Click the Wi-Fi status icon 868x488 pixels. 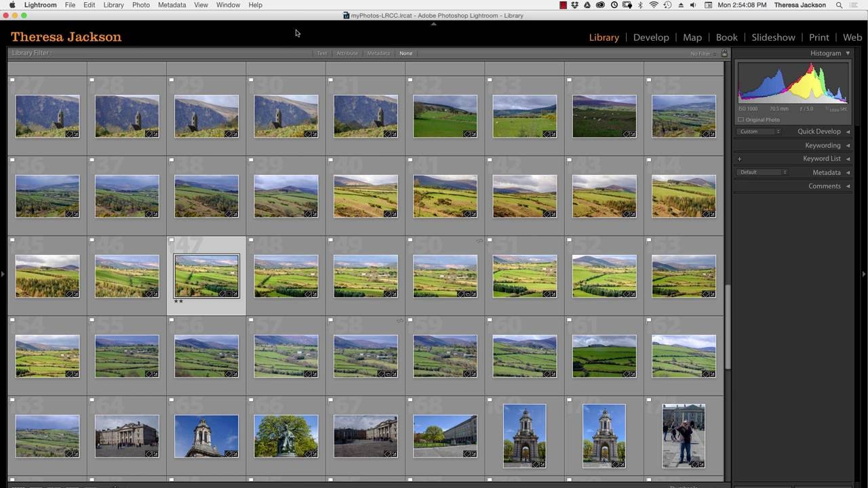click(654, 5)
